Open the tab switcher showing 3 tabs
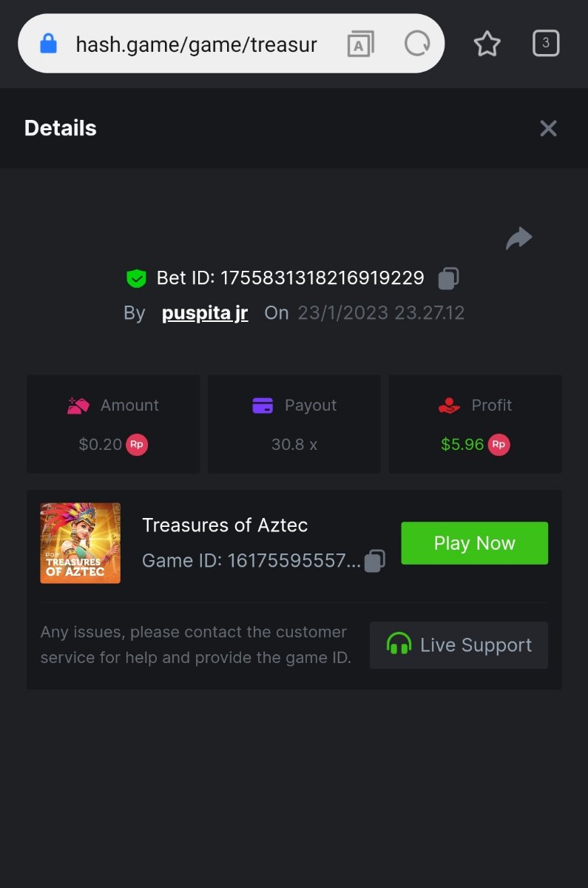 546,44
